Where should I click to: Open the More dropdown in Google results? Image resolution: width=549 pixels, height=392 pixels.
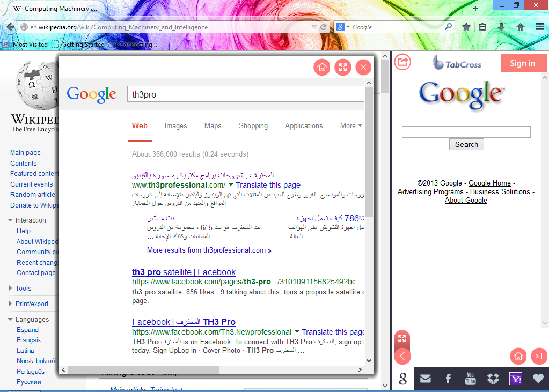click(x=351, y=125)
